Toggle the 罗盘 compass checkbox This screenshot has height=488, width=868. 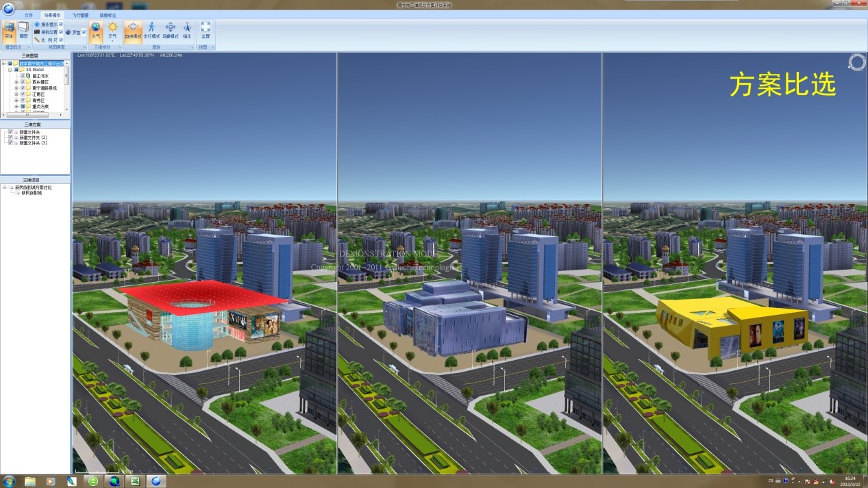click(84, 32)
